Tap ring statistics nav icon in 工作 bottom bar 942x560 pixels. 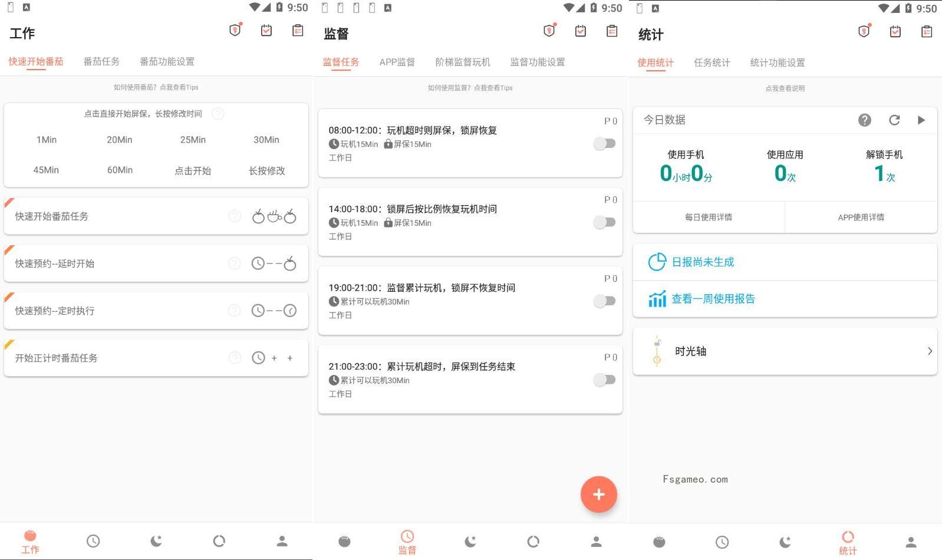pos(219,541)
